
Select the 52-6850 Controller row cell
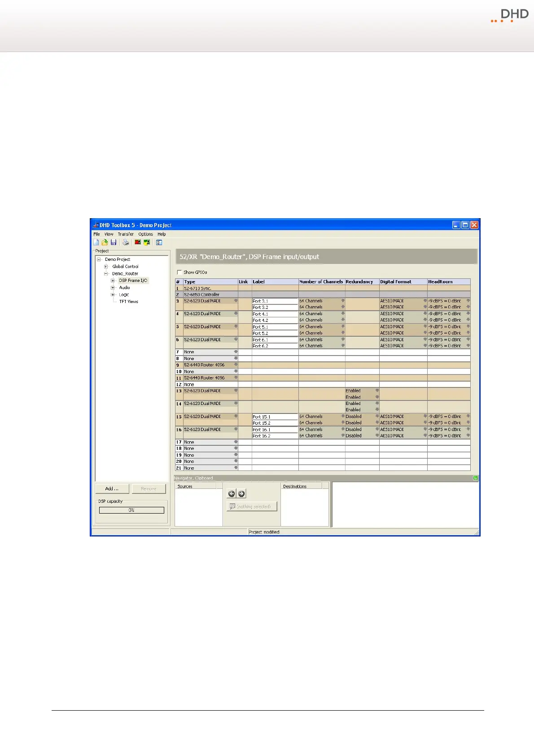[210, 294]
